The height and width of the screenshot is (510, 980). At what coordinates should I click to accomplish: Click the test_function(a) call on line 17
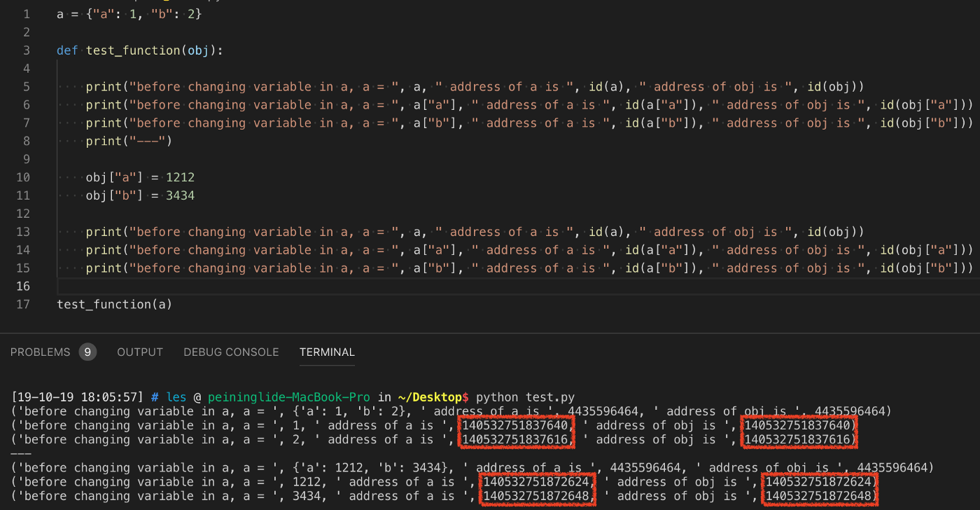click(114, 304)
